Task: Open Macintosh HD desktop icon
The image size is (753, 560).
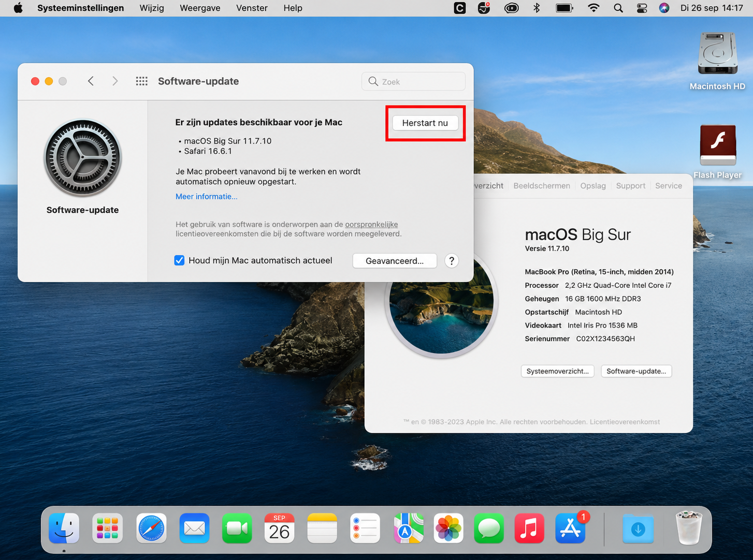Action: point(717,61)
